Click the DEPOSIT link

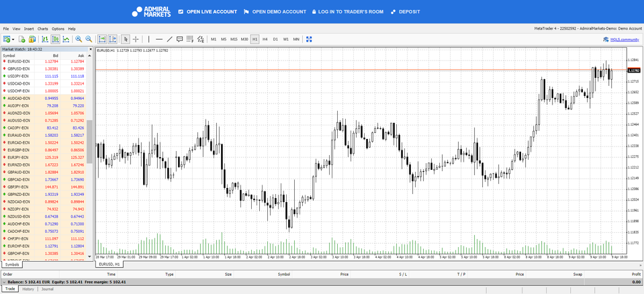[x=405, y=11]
